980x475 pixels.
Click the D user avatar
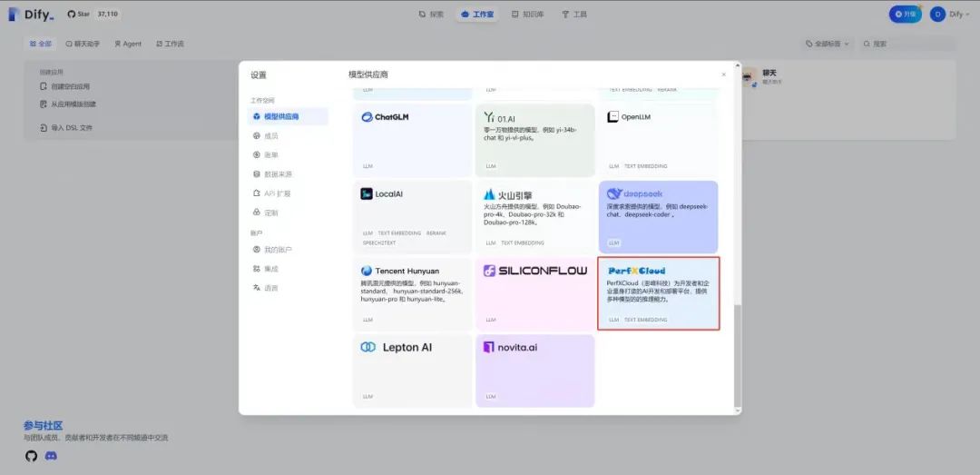(x=936, y=14)
